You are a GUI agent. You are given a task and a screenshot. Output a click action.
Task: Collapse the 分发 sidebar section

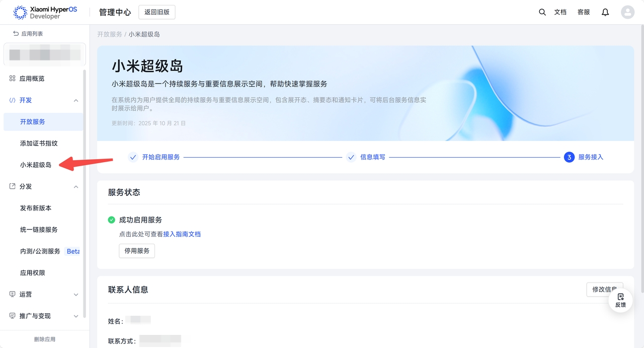[x=76, y=186]
